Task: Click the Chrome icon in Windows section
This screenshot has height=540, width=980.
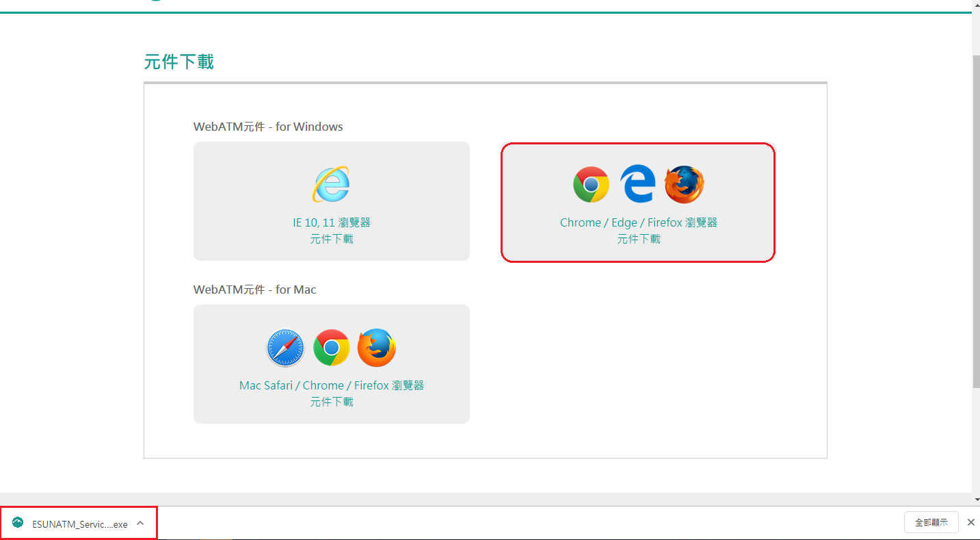Action: click(591, 185)
